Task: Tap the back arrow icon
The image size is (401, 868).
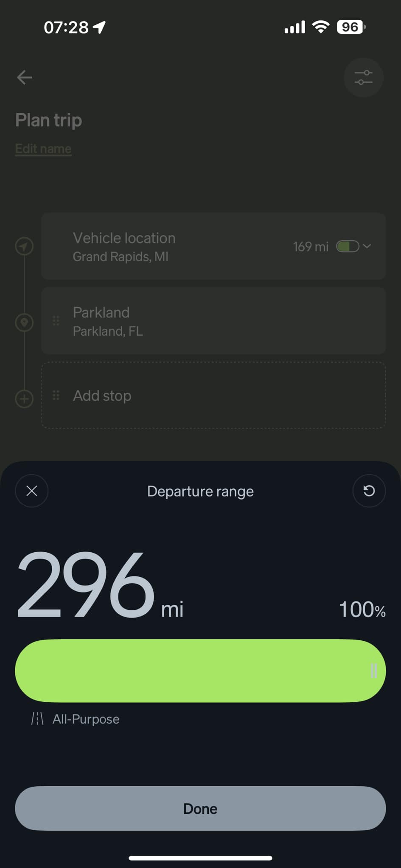Action: (x=25, y=78)
